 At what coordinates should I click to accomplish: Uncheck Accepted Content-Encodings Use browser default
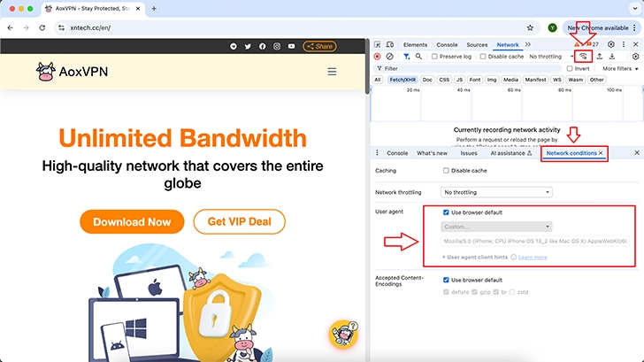pyautogui.click(x=446, y=280)
